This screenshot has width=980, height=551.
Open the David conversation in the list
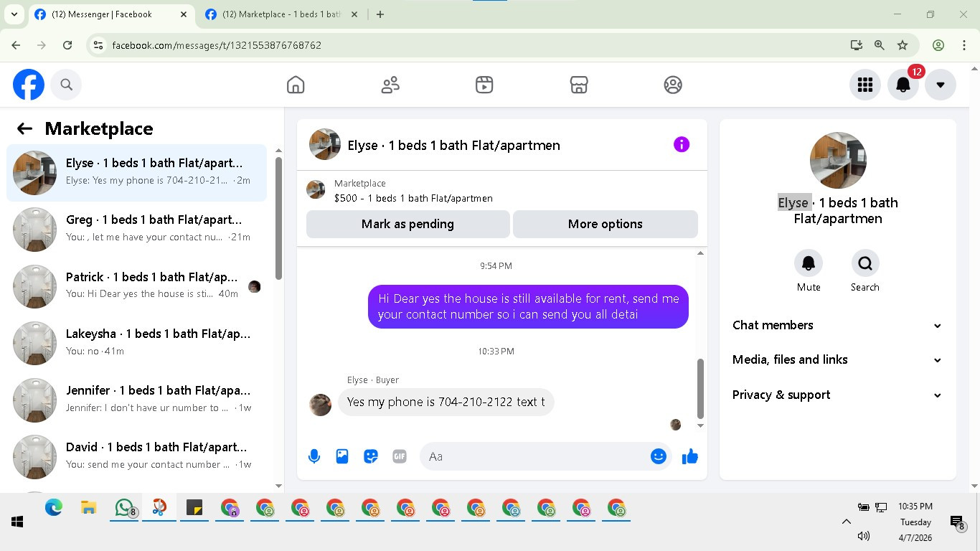point(136,456)
